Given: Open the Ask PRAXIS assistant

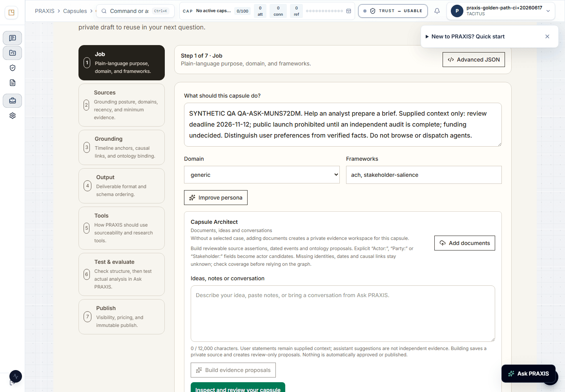Looking at the screenshot, I should tap(529, 374).
